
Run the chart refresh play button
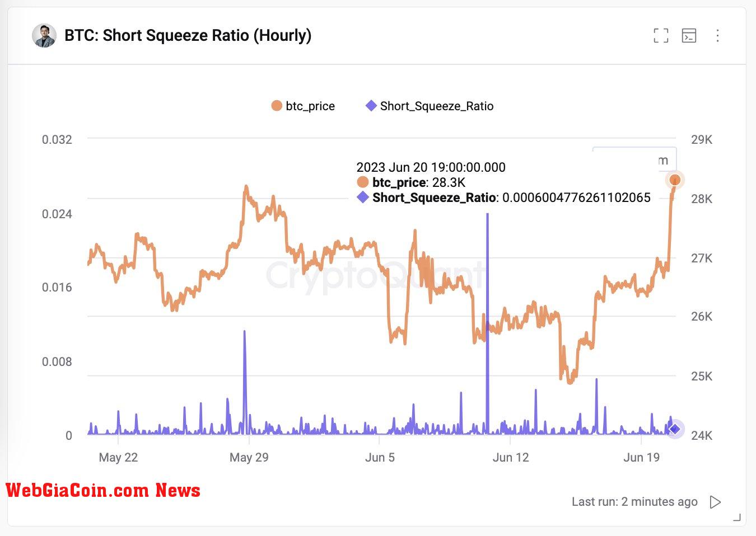point(715,502)
